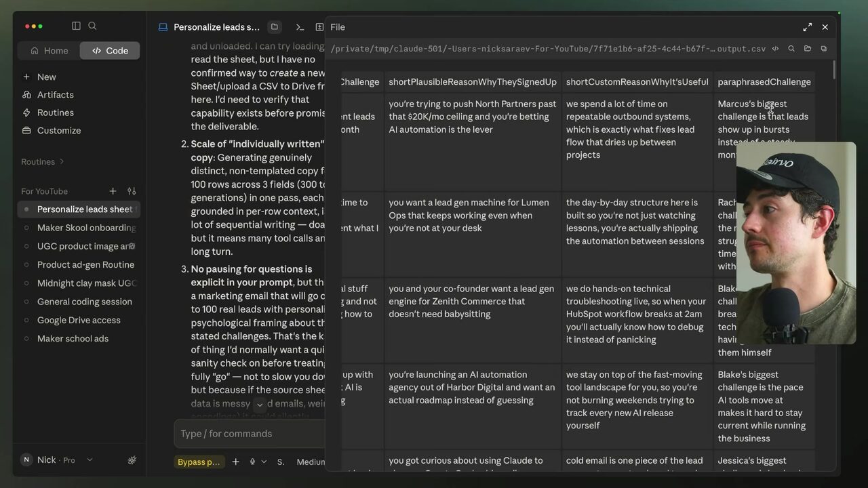Expand the Nick Pro account menu
The width and height of the screenshot is (868, 488).
(x=56, y=460)
